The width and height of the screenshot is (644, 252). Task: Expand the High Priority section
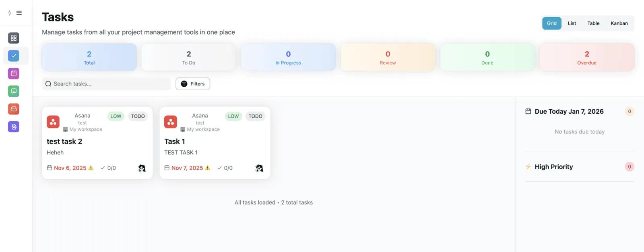click(553, 167)
